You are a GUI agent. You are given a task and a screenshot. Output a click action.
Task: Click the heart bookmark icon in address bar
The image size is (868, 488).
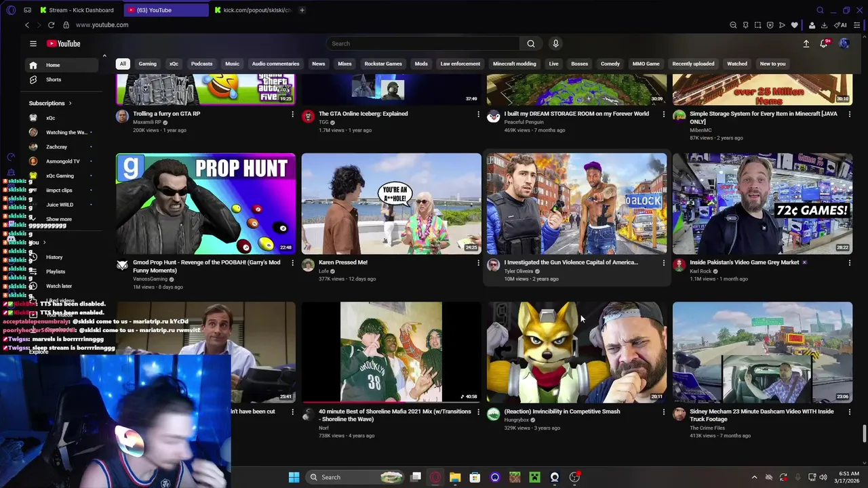[x=794, y=25]
